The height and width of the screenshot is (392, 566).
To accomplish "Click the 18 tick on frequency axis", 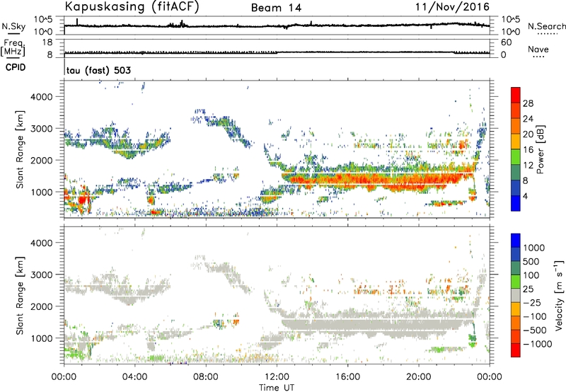I will point(47,42).
